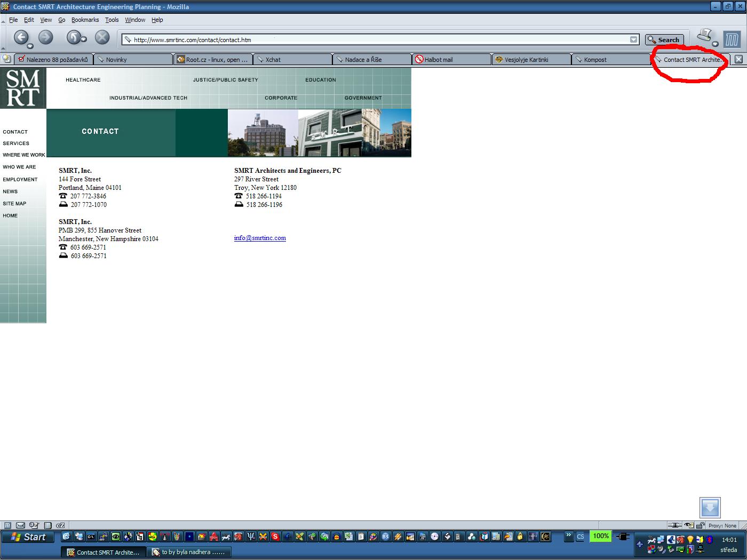Switch to the Nadace a Říše tab
This screenshot has height=560, width=747.
(372, 60)
